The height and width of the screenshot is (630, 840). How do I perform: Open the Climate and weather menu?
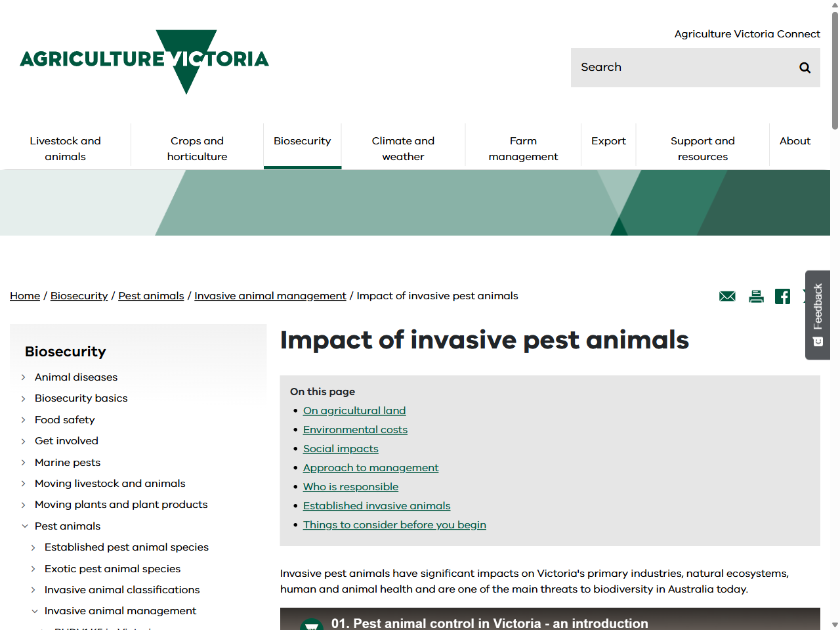coord(403,148)
